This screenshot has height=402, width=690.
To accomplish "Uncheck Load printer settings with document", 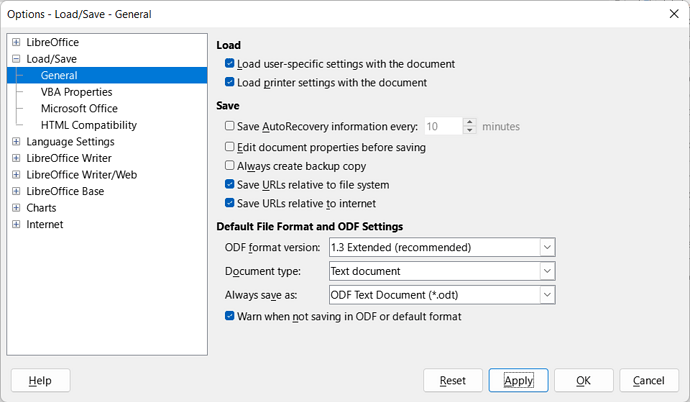I will coord(229,82).
